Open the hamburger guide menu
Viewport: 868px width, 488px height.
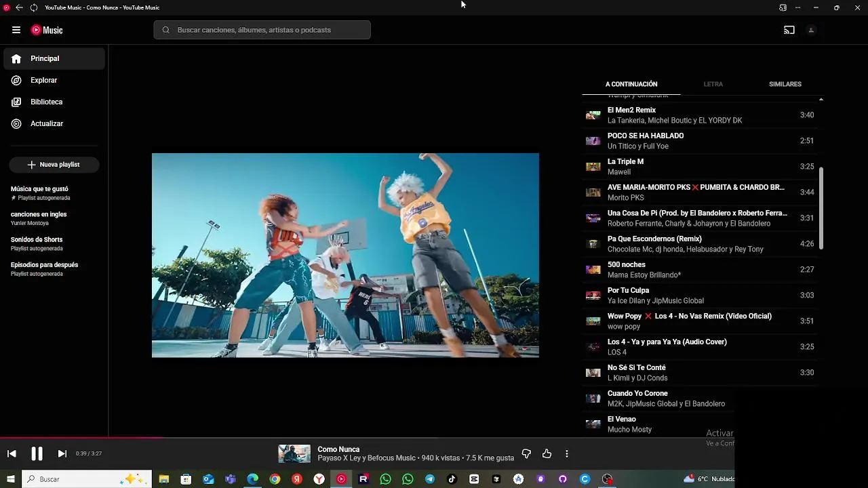(16, 30)
